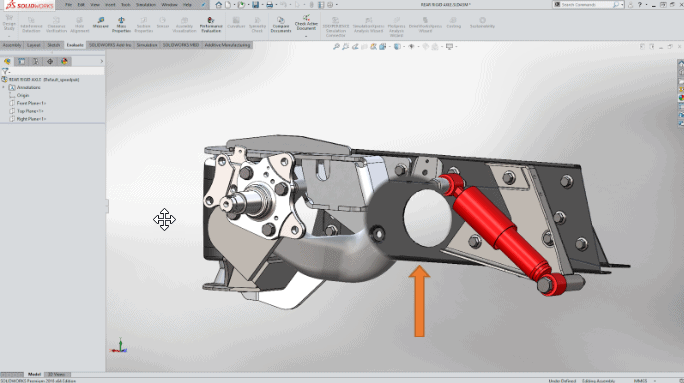The image size is (684, 383).
Task: Activate the Measure tool
Action: tap(101, 23)
